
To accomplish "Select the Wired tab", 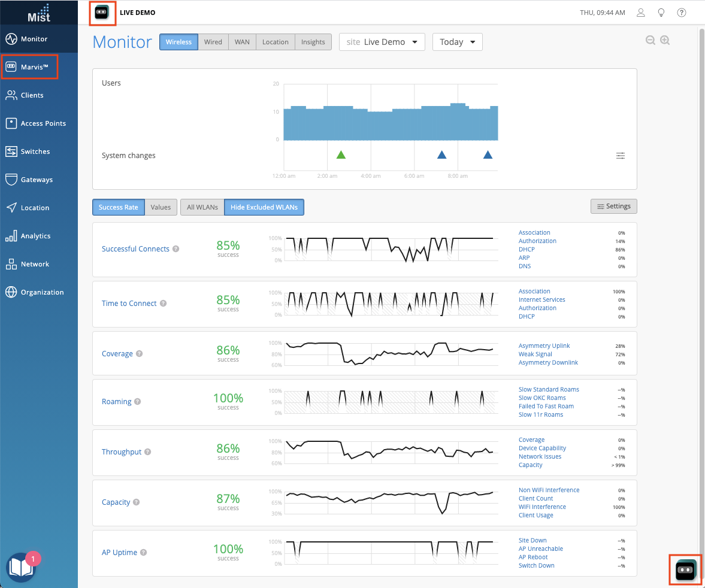I will tap(213, 42).
